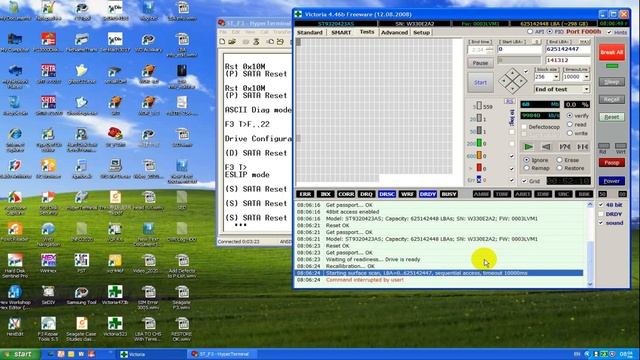Click the Start scan button

tap(480, 82)
